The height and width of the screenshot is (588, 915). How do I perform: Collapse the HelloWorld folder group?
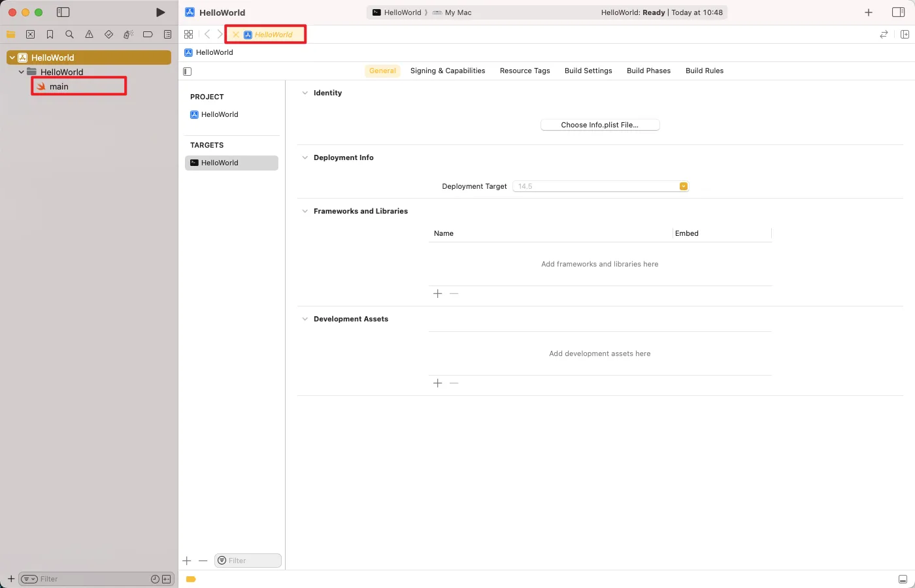[x=21, y=72]
